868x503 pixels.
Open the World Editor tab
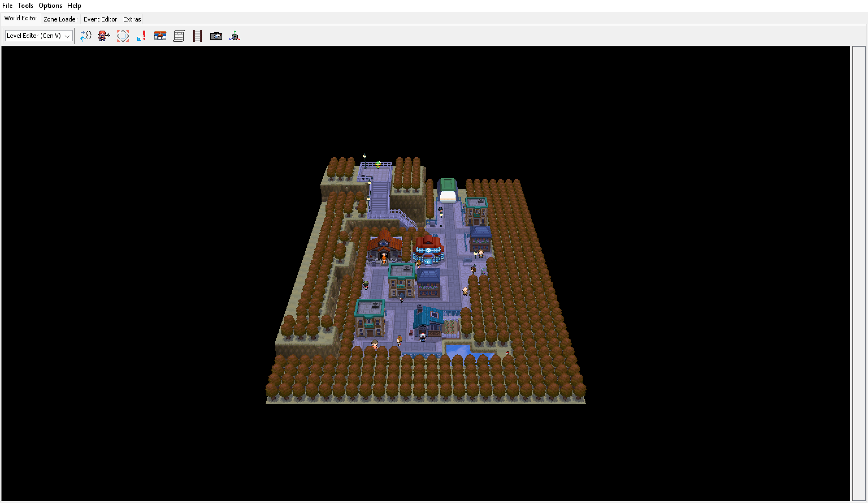click(x=20, y=19)
